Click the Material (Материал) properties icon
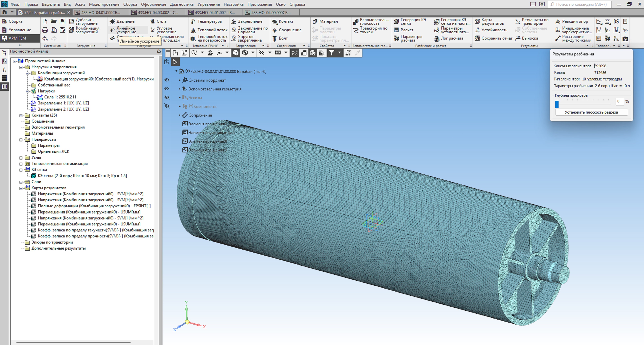This screenshot has height=345, width=644. tap(315, 21)
